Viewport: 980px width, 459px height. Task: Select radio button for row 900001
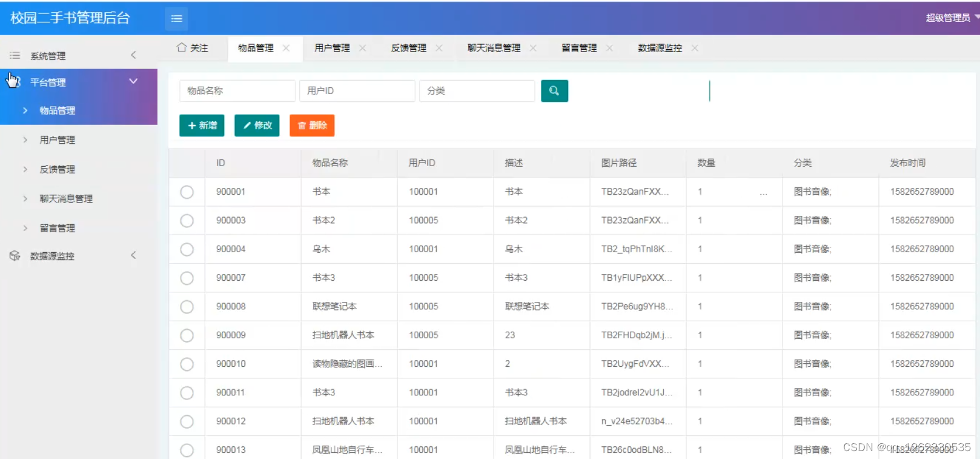(187, 192)
